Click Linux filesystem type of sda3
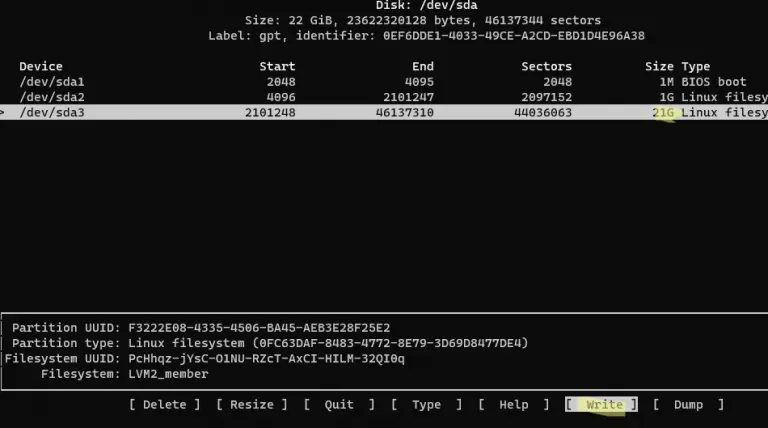The height and width of the screenshot is (428, 768). 724,113
